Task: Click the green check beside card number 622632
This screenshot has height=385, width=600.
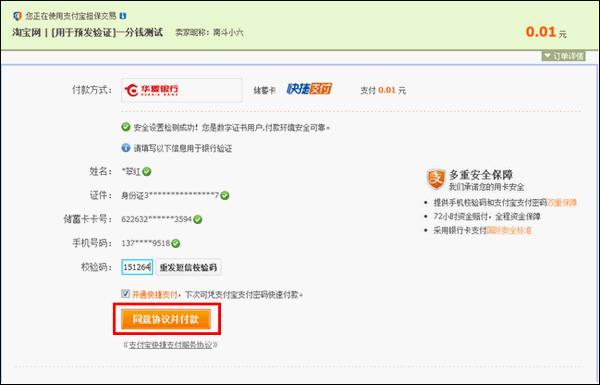Action: 198,220
